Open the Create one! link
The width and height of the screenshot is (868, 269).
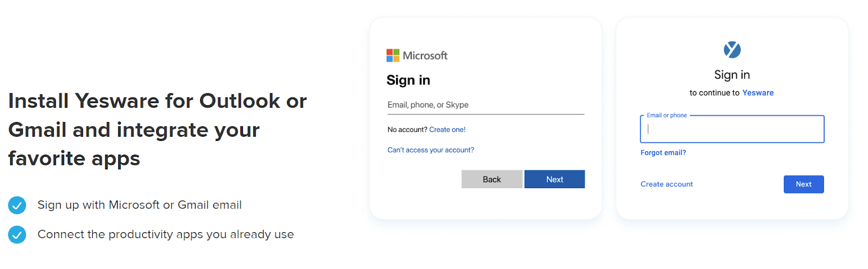coord(447,130)
